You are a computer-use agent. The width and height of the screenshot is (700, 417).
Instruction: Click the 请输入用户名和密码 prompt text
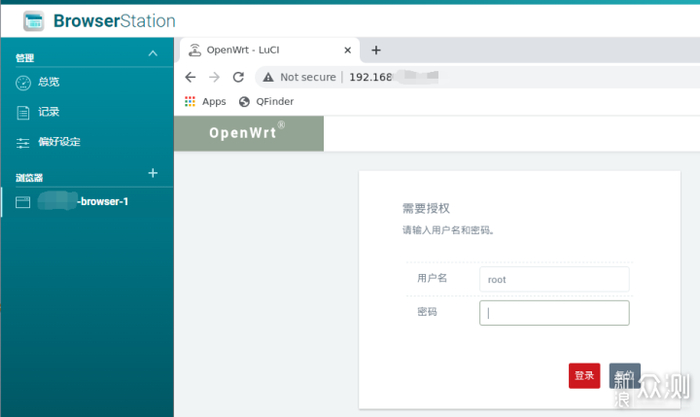coord(448,230)
